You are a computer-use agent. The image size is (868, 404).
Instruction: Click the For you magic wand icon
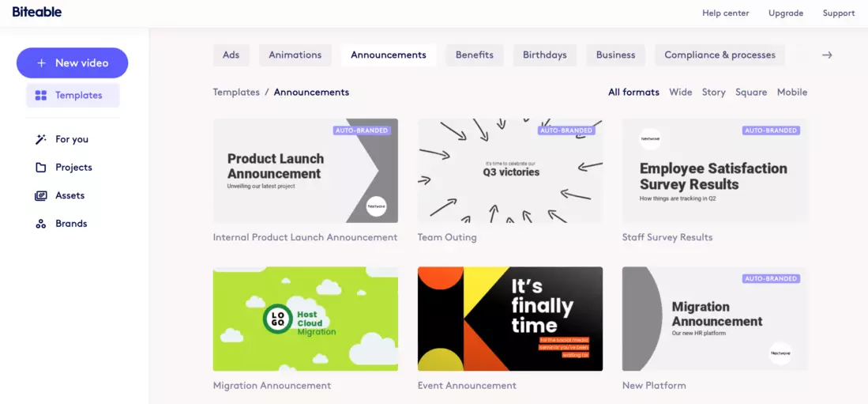(41, 139)
